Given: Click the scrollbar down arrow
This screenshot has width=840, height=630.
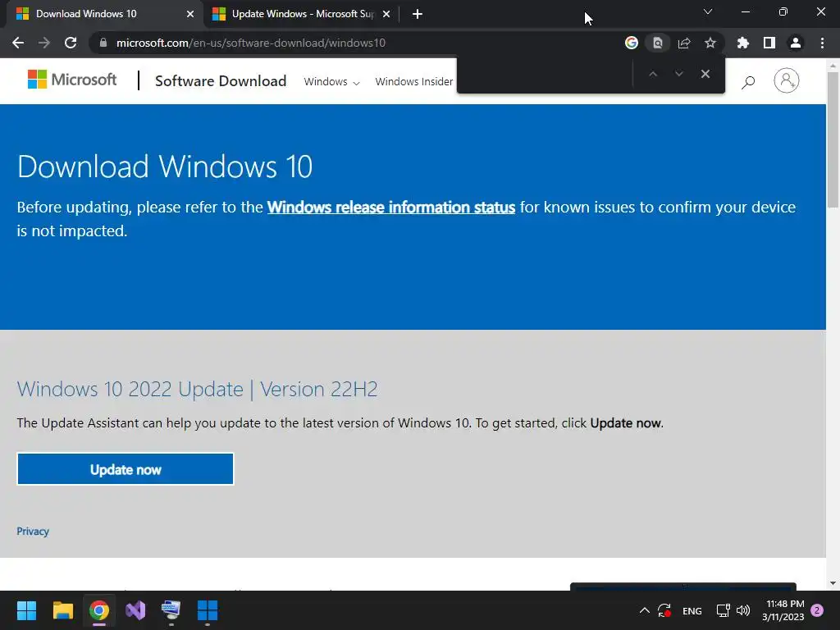Looking at the screenshot, I should click(x=833, y=583).
